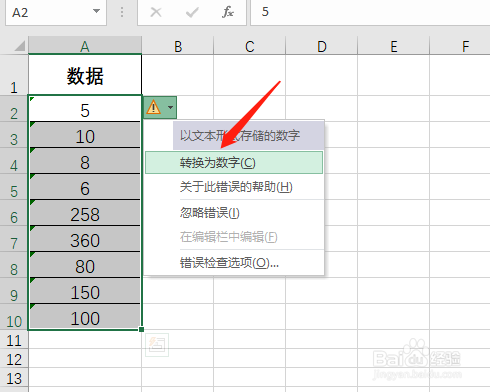Screen dimensions: 490x392
Task: Open the insert function fx button
Action: pyautogui.click(x=228, y=12)
